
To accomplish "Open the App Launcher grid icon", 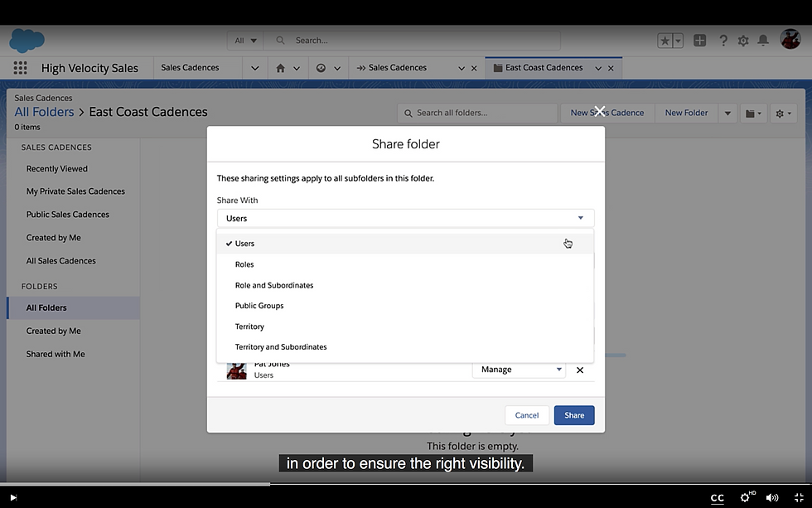I will (x=20, y=68).
